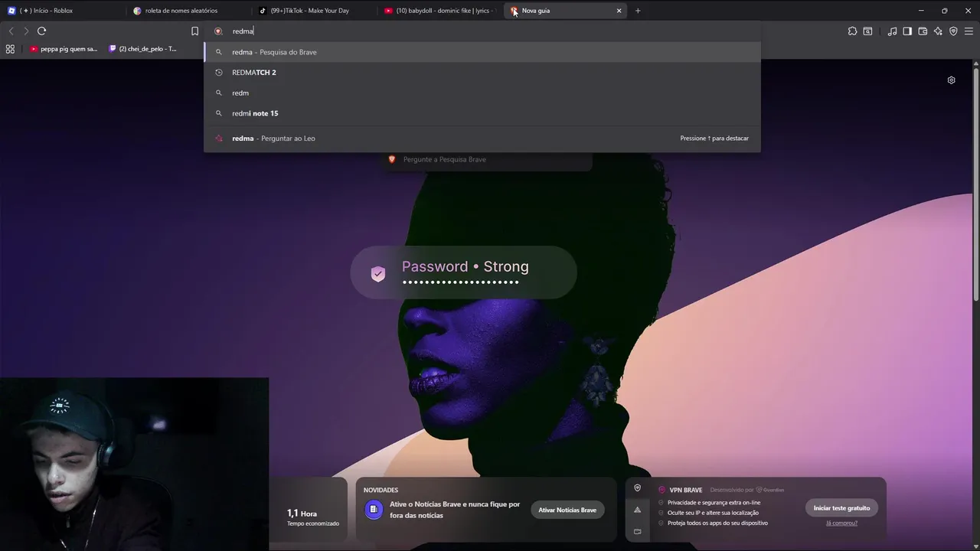Click the page vertical scrollbar
The image size is (980, 551).
(976, 184)
